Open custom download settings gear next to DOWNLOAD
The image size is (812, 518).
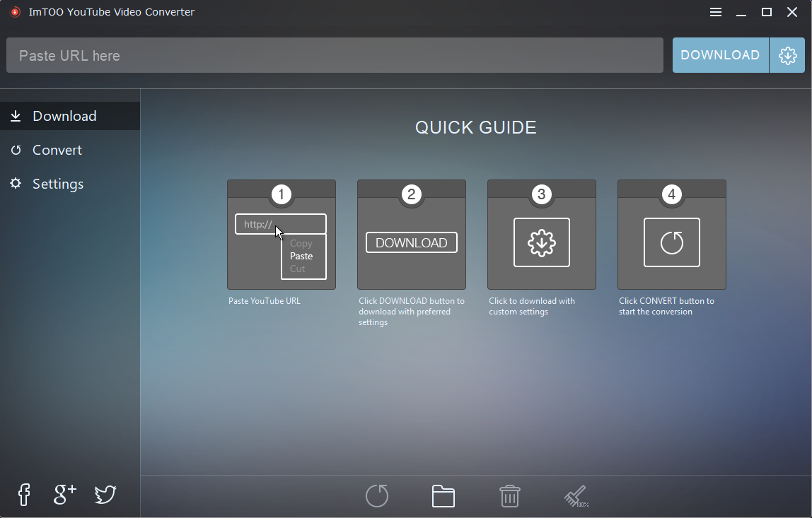click(x=787, y=55)
